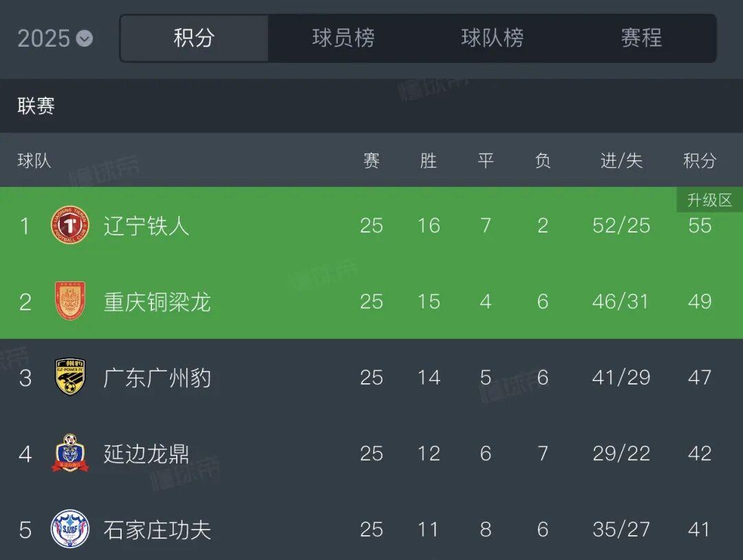Image resolution: width=743 pixels, height=560 pixels.
Task: Open the 重庆铜梁龙 team name link
Action: coord(157,301)
